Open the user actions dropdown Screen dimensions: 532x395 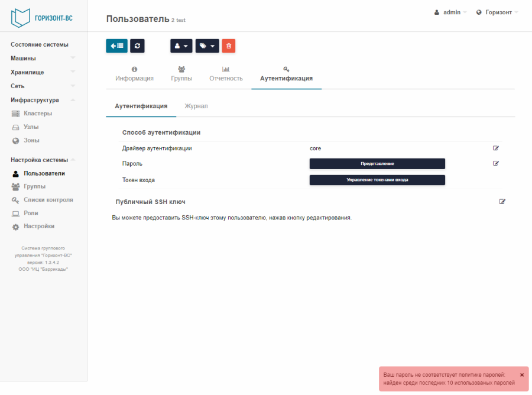(181, 46)
